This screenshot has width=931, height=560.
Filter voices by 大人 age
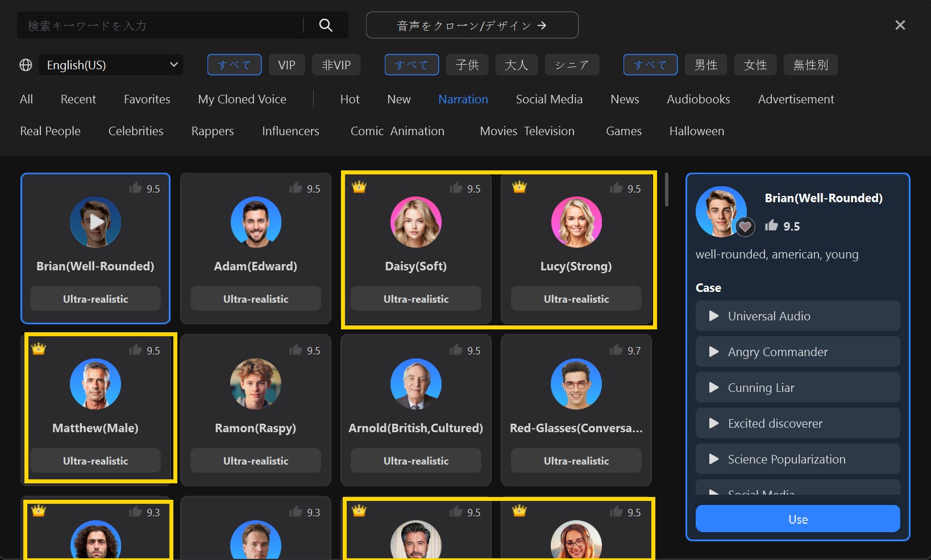(517, 65)
